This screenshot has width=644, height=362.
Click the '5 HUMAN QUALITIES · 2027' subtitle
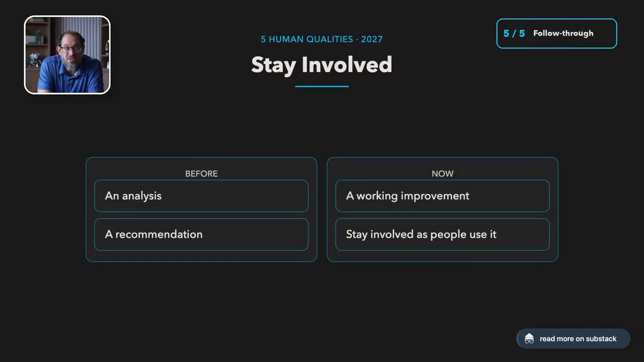[x=321, y=39]
